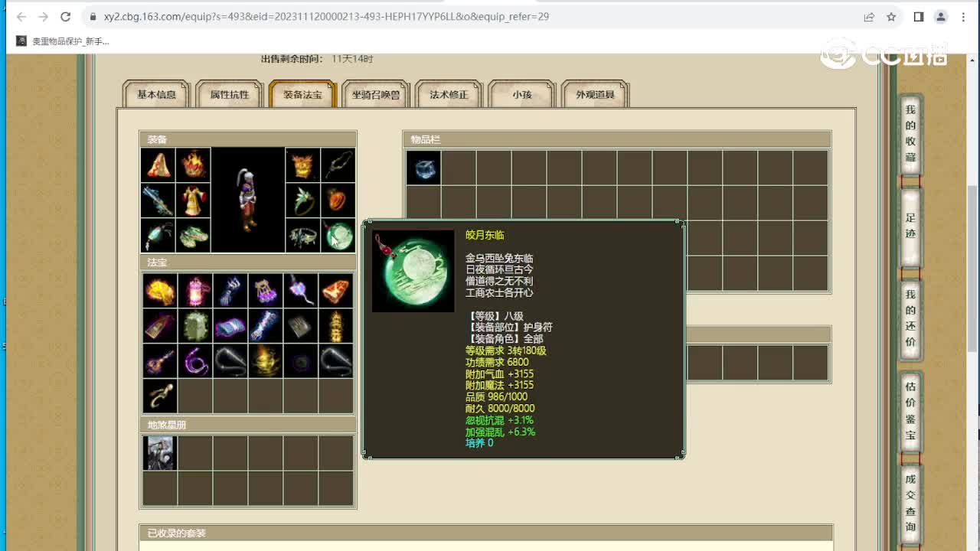Click the browser address bar URL
Image resolution: width=980 pixels, height=551 pixels.
327,16
